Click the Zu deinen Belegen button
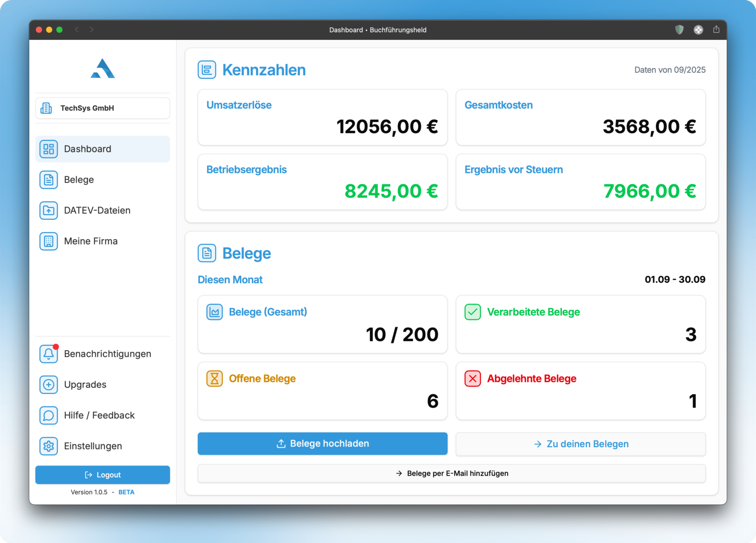 click(x=581, y=444)
